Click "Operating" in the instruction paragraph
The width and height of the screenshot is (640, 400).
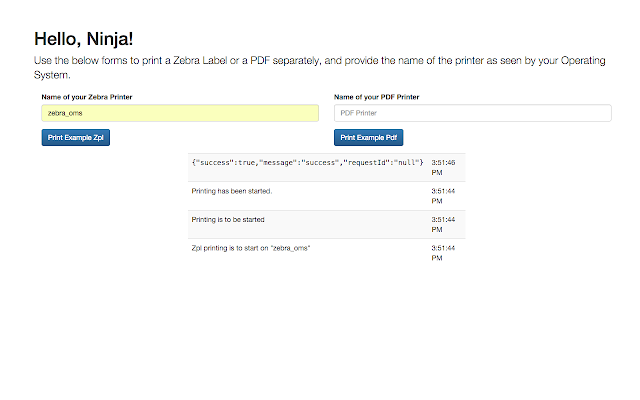click(583, 60)
